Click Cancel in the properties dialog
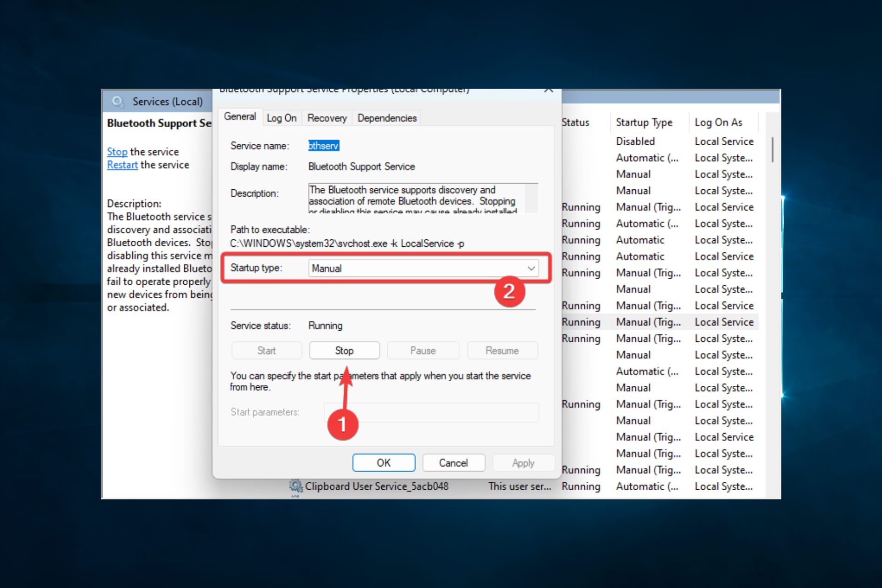882x588 pixels. pos(453,463)
